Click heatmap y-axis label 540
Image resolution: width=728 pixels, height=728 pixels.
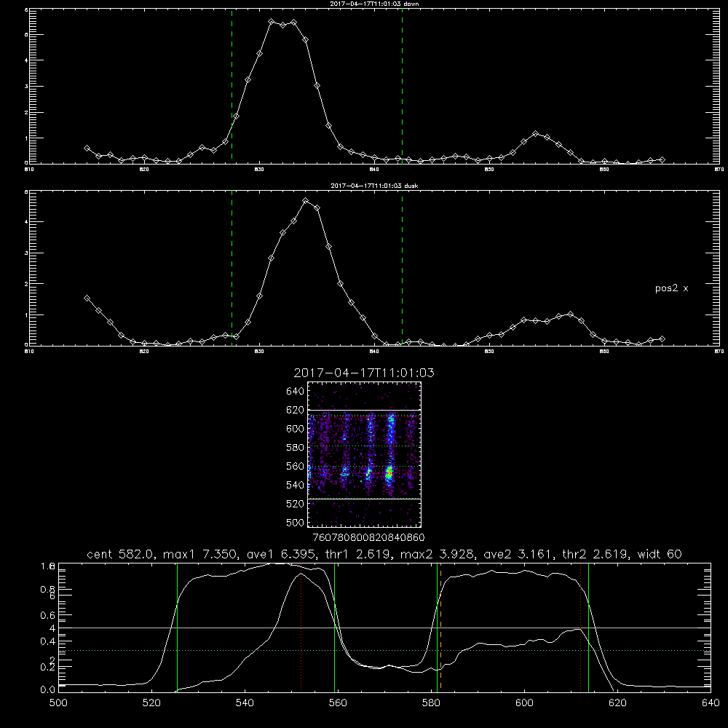point(296,485)
